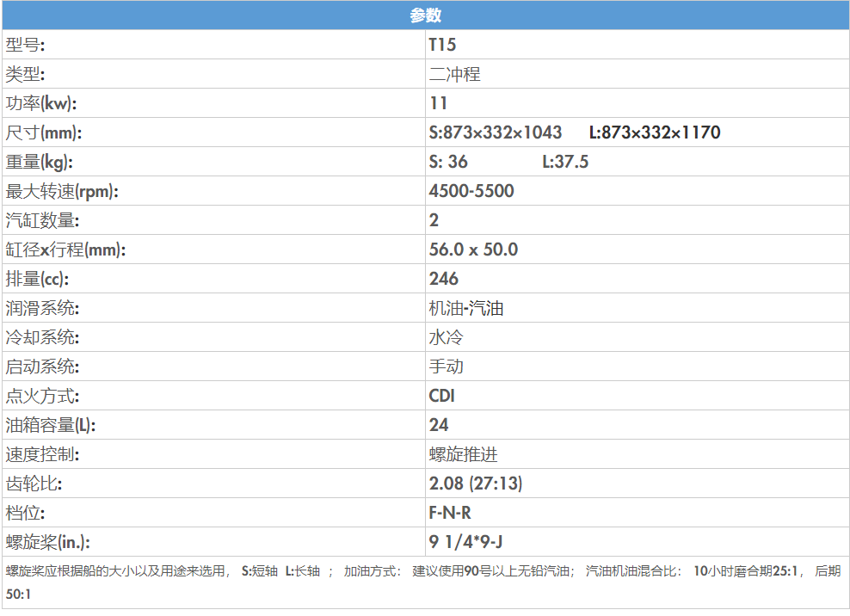
Task: Select the 启动系统: label
Action: tap(42, 367)
